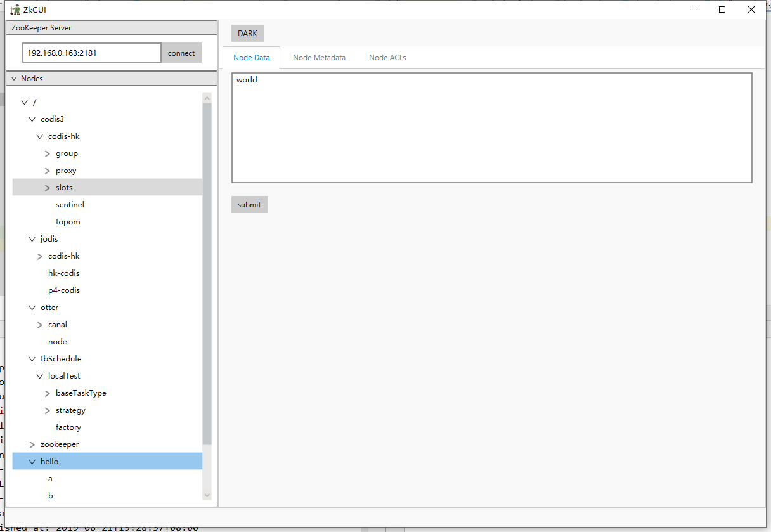Select the tbSchedule node label
The image size is (771, 532).
pyautogui.click(x=61, y=359)
